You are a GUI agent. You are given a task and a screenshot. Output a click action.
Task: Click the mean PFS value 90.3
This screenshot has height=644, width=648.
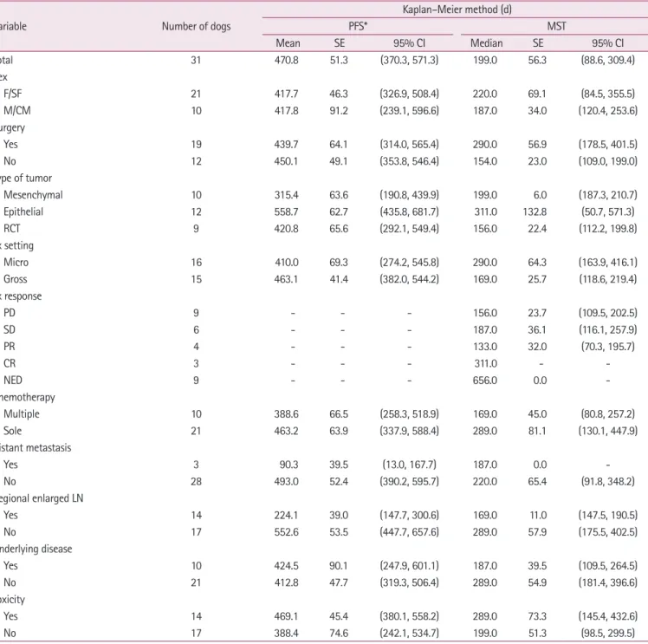[288, 465]
